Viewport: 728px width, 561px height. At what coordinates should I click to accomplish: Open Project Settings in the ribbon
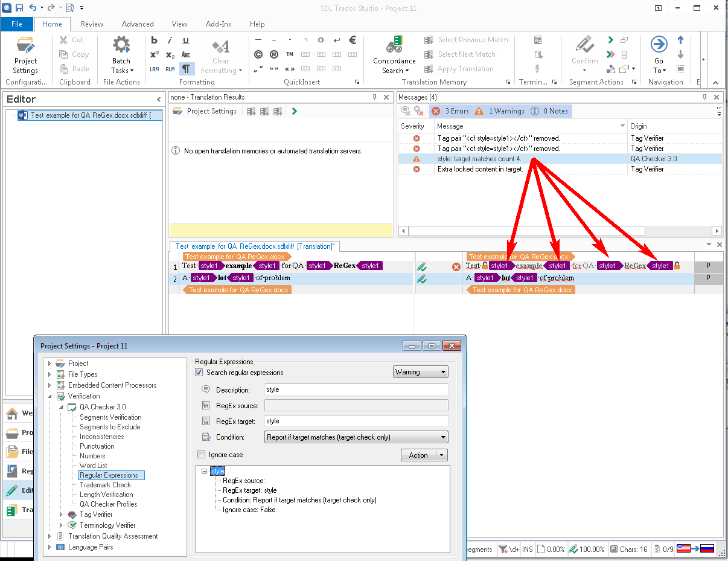pos(25,56)
